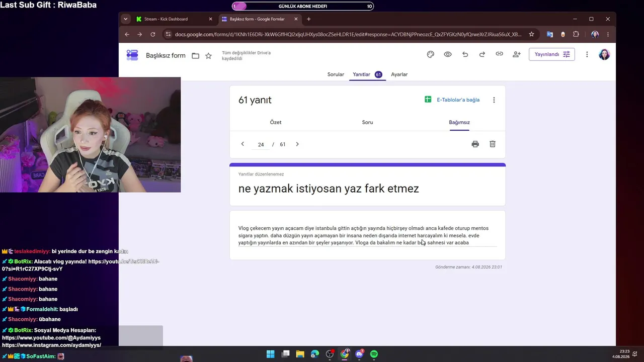The width and height of the screenshot is (644, 362).
Task: Open Discord from the taskbar
Action: (x=359, y=354)
